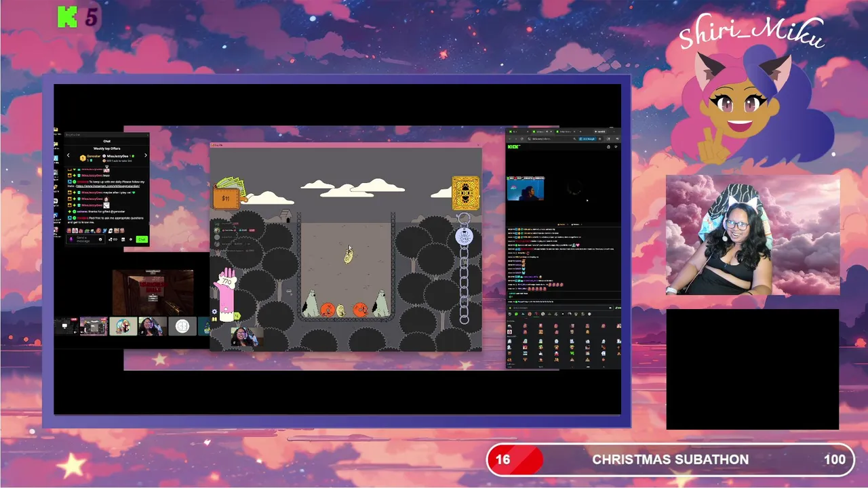Show next weekly top gifter with right arrow

pos(146,155)
